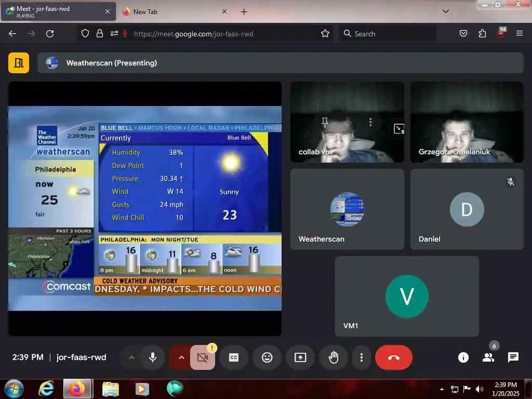
Task: Launch Internet Explorer from taskbar
Action: coord(46,389)
